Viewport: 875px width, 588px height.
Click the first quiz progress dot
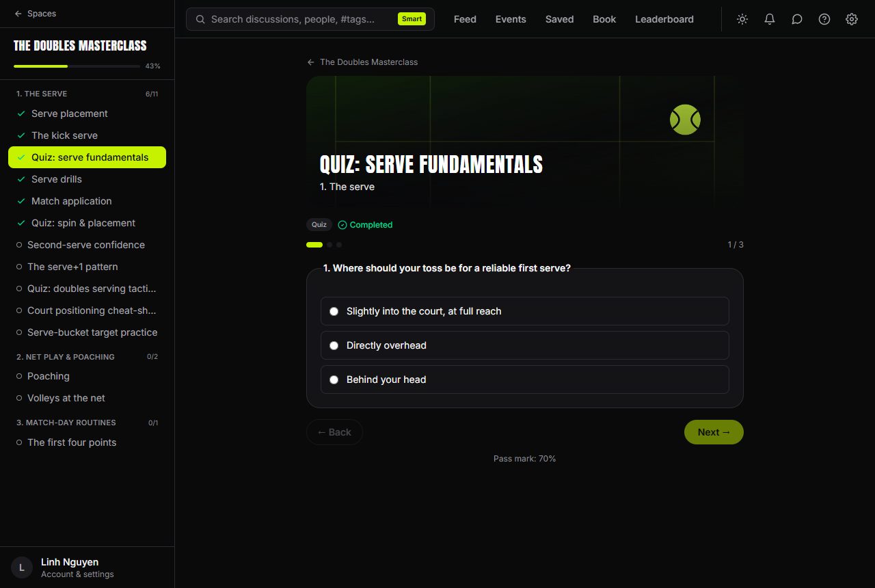(314, 245)
